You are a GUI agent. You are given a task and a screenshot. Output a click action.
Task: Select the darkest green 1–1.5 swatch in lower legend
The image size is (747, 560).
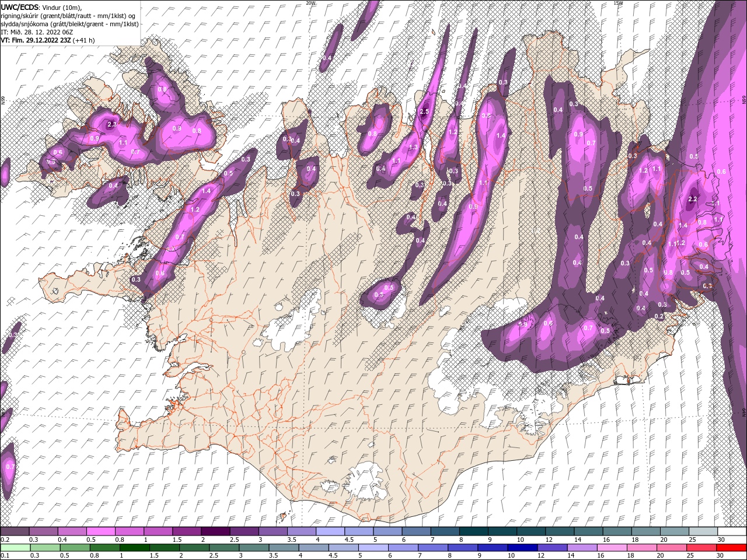134,548
